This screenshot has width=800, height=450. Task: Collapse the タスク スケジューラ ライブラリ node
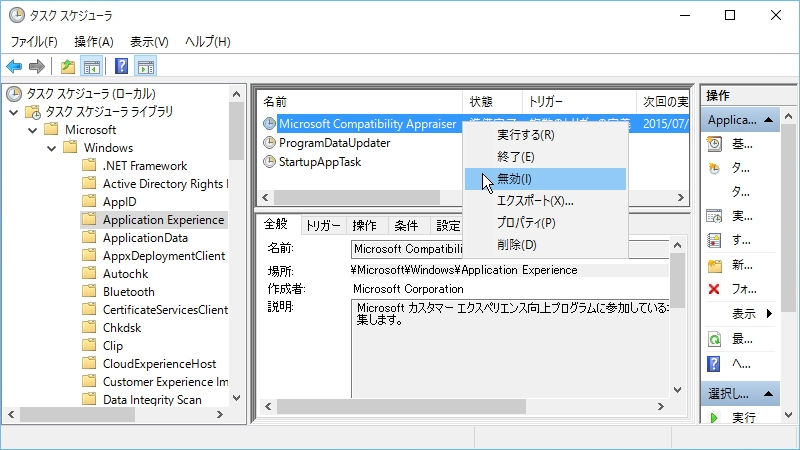click(14, 112)
